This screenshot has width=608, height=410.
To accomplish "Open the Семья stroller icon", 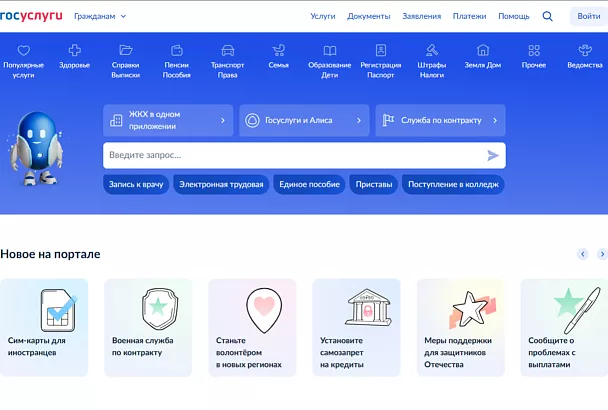I will point(278,51).
